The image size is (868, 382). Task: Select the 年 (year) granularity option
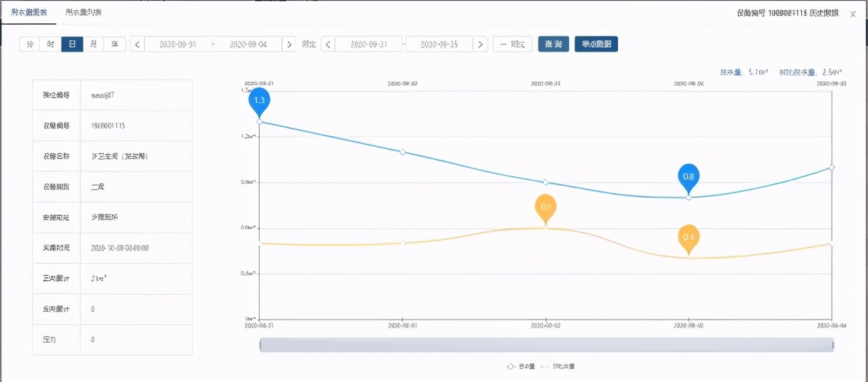tap(114, 44)
